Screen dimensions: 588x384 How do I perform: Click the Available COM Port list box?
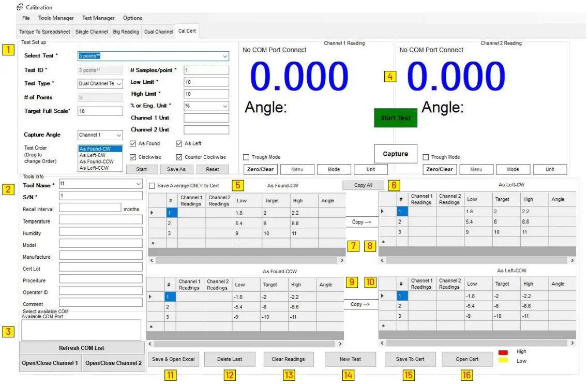(x=81, y=330)
